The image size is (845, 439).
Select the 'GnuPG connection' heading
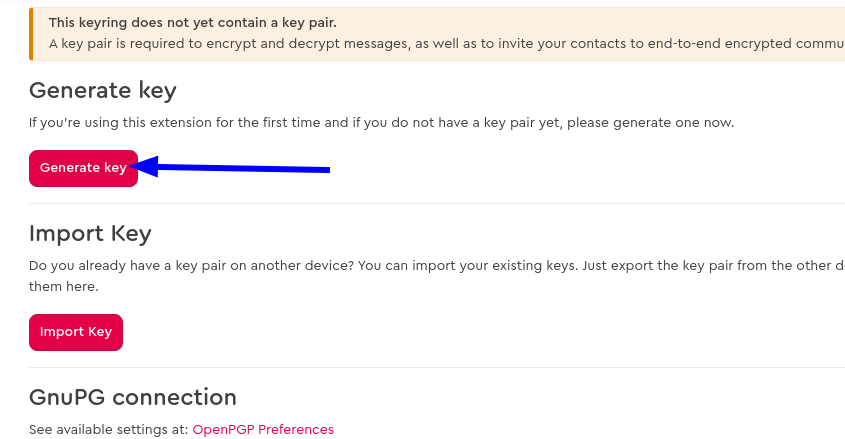point(133,397)
